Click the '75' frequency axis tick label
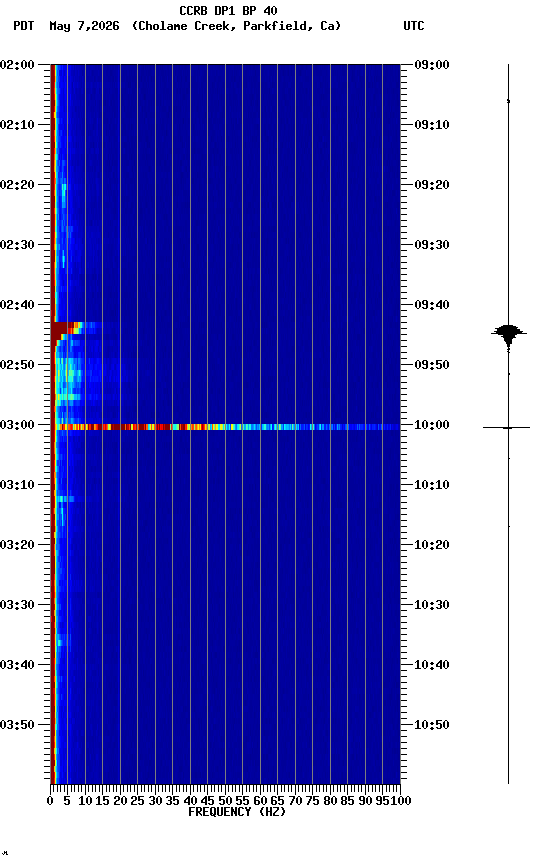 tap(312, 801)
